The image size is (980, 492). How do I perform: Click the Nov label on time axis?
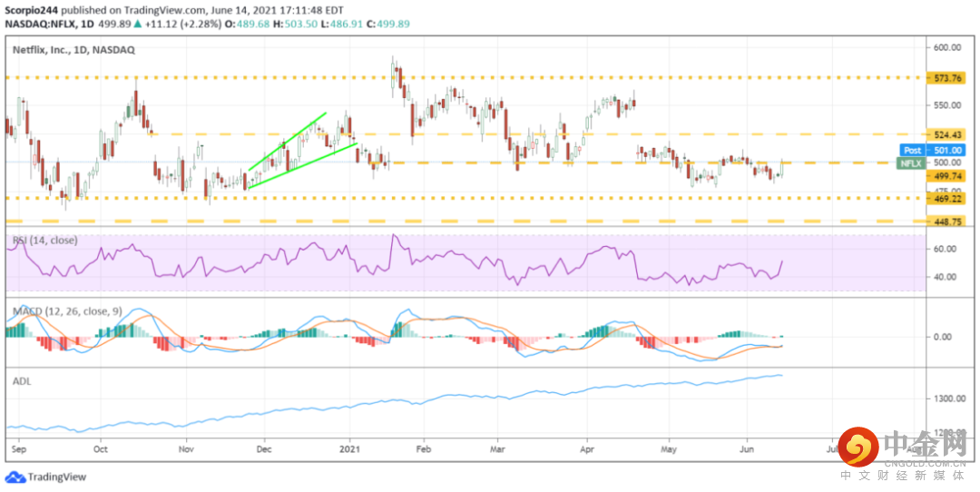coord(186,448)
